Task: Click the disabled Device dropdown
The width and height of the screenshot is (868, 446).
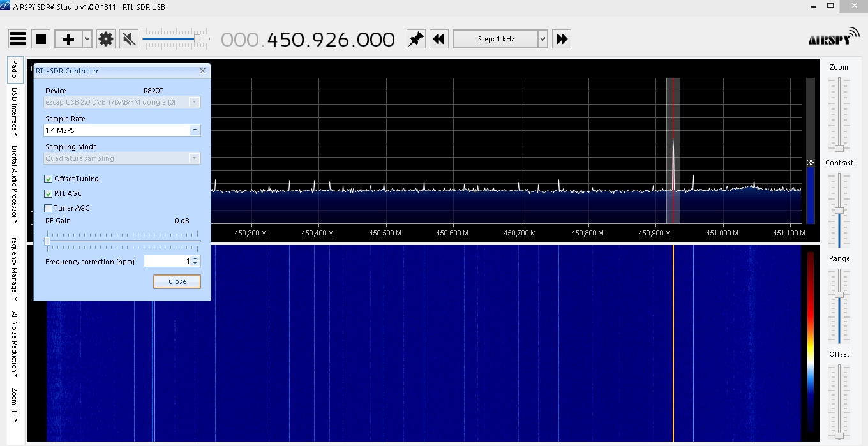Action: (x=122, y=102)
